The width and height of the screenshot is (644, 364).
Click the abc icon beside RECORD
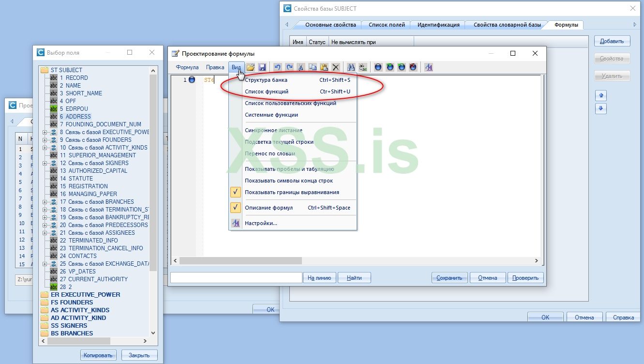tap(54, 78)
